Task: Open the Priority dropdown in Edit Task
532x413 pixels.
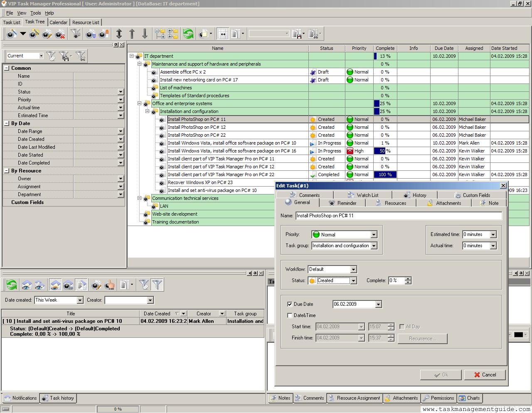Action: pyautogui.click(x=374, y=235)
